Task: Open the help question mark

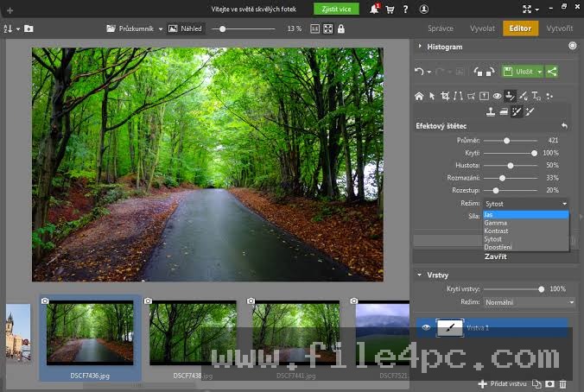Action: click(405, 9)
